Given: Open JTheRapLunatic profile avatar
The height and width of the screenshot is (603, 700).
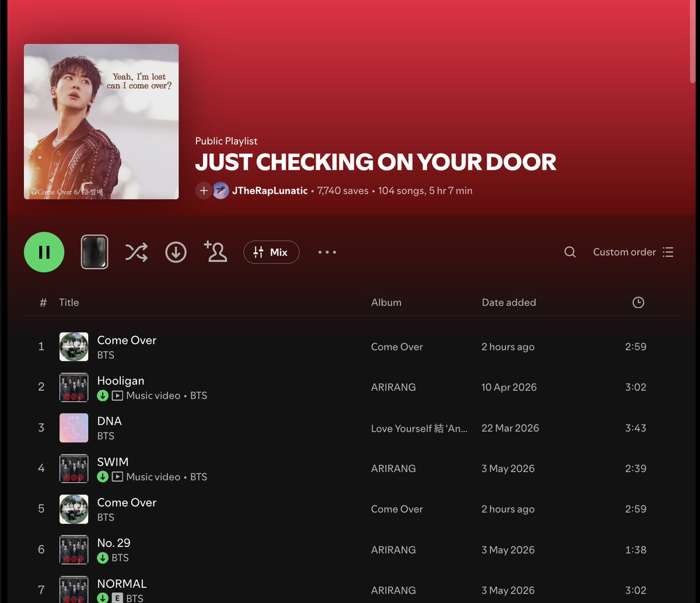Looking at the screenshot, I should (220, 190).
